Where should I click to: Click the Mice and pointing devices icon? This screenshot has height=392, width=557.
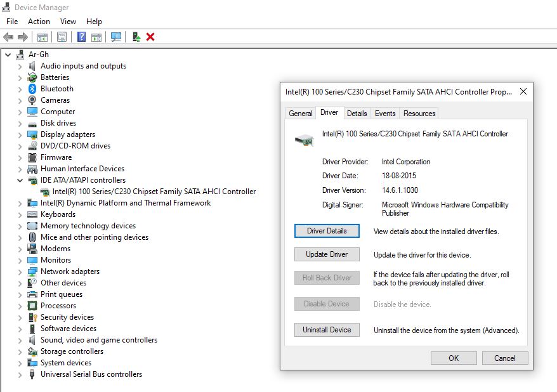(32, 237)
